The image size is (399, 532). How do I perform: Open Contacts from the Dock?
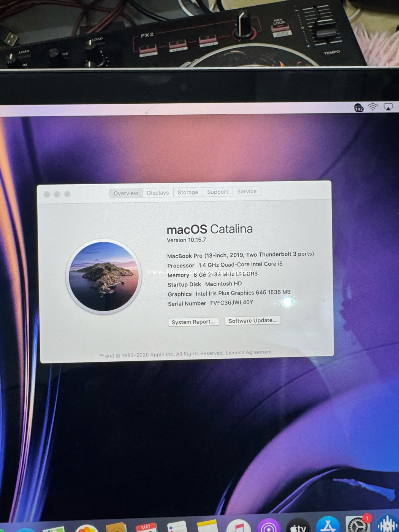coord(116,527)
